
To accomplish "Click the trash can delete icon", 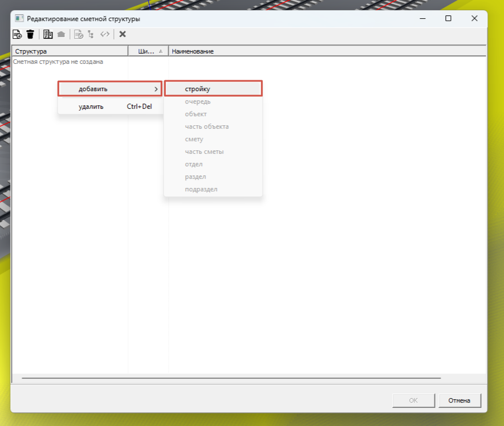I will pos(30,34).
